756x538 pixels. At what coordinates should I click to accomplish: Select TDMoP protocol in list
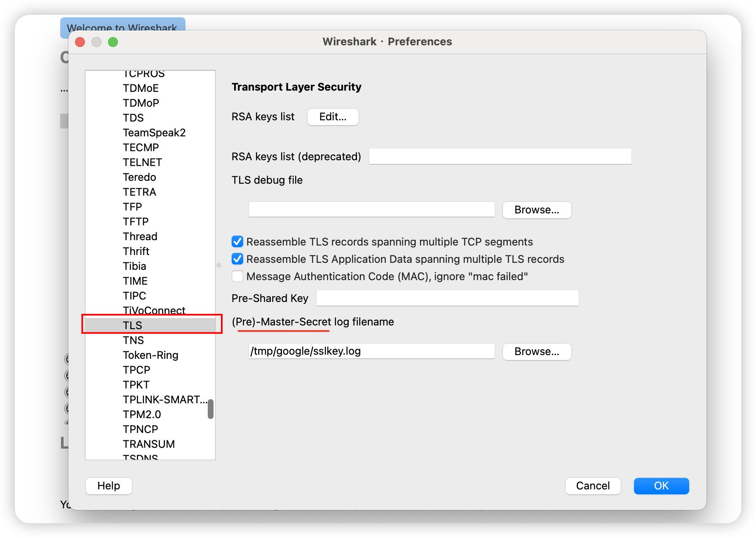[x=150, y=103]
